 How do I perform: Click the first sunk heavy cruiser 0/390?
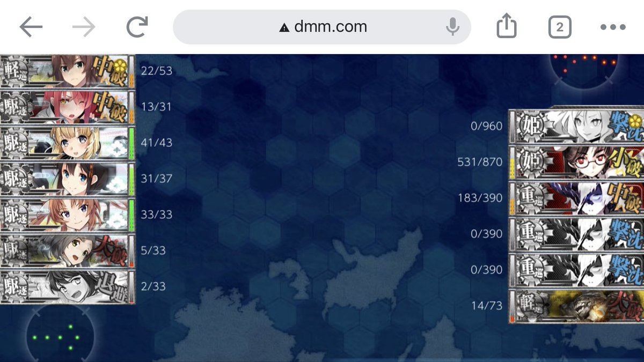[x=576, y=234]
